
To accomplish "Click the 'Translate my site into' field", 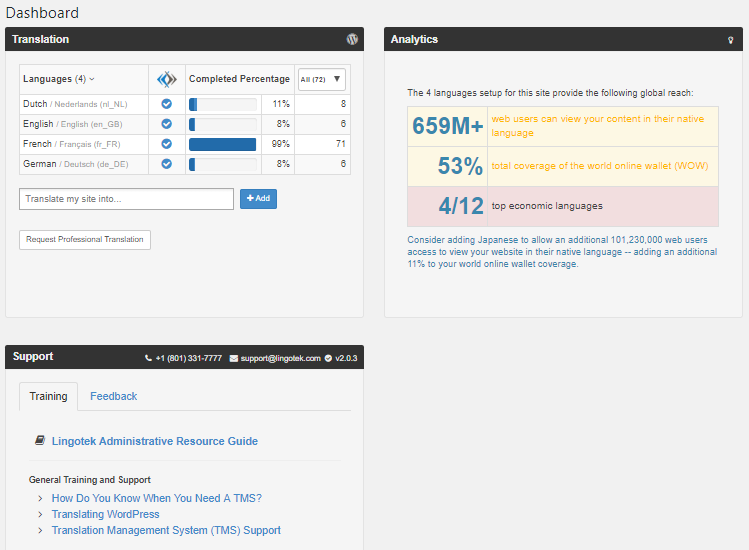I will 126,199.
